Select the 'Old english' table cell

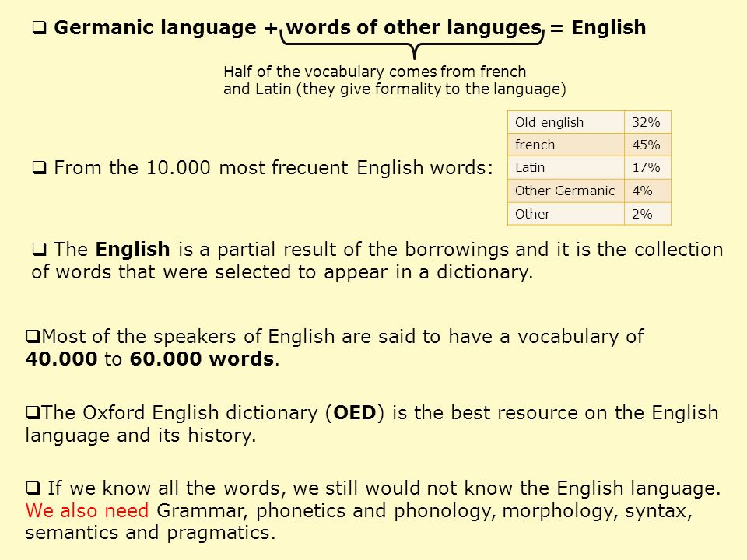point(566,122)
